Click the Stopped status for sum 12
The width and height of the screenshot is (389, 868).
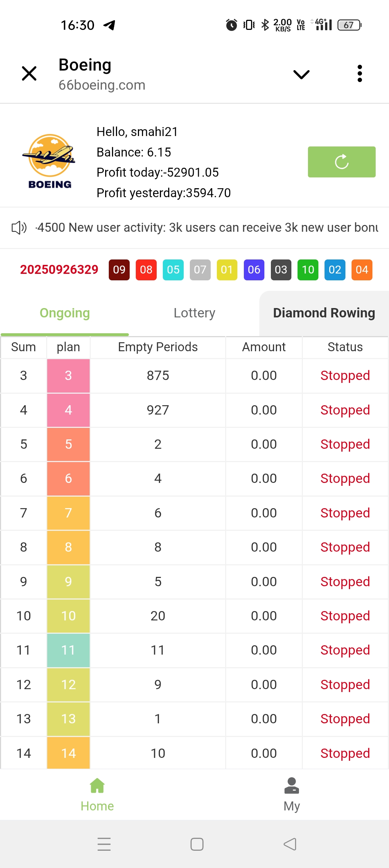tap(345, 685)
